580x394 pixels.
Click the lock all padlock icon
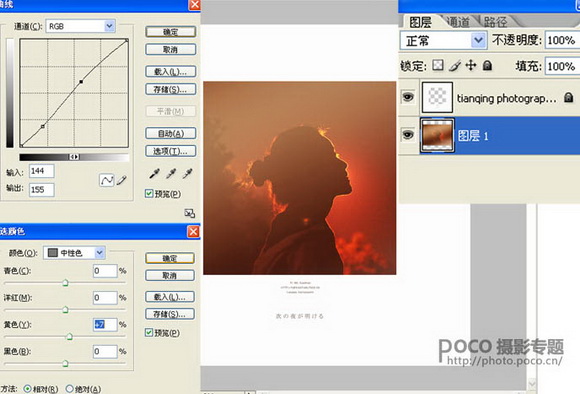pyautogui.click(x=488, y=65)
